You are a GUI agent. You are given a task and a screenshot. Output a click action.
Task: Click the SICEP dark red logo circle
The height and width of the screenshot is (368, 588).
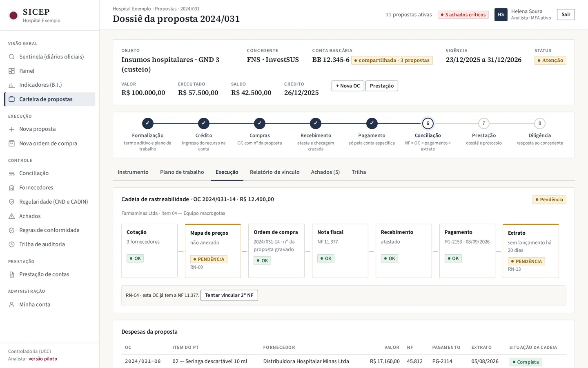point(13,16)
